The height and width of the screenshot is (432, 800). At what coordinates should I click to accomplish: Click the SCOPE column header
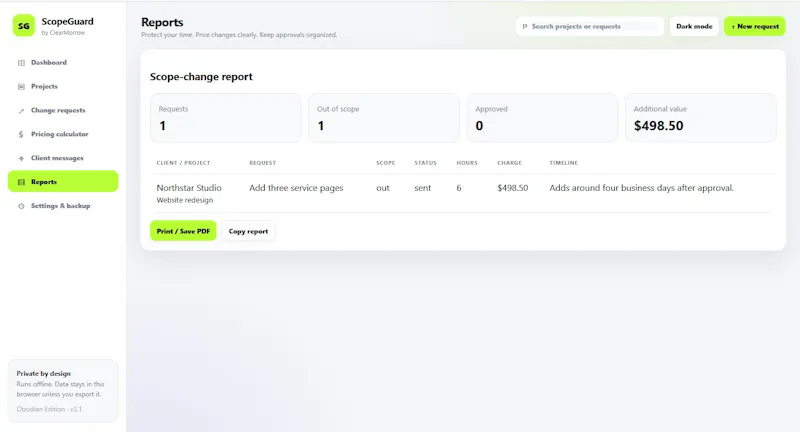[x=386, y=163]
